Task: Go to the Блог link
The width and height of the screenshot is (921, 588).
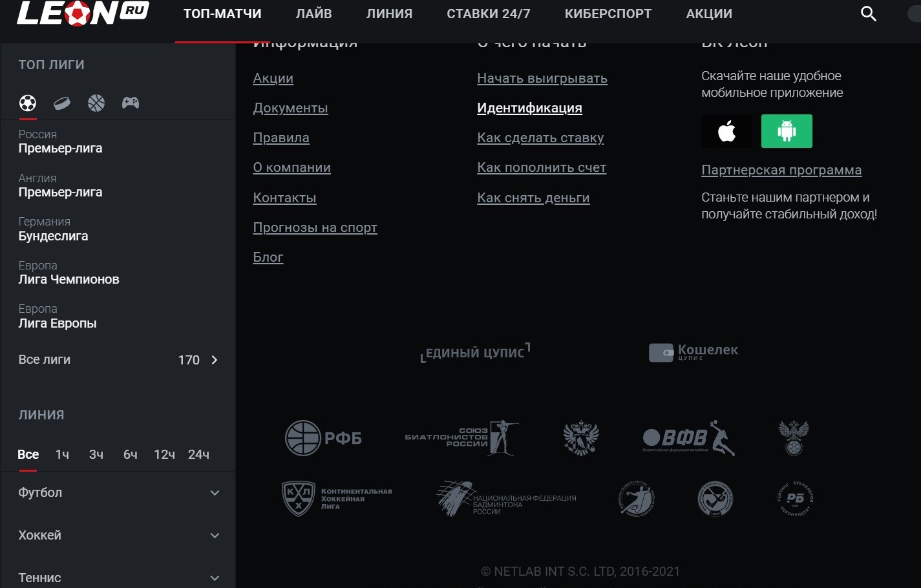Action: pyautogui.click(x=268, y=257)
